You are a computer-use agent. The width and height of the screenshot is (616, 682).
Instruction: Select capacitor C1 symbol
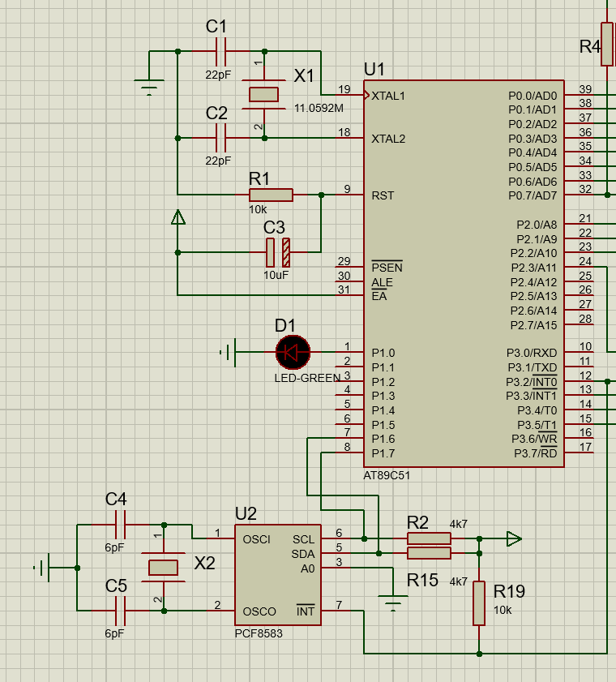220,51
